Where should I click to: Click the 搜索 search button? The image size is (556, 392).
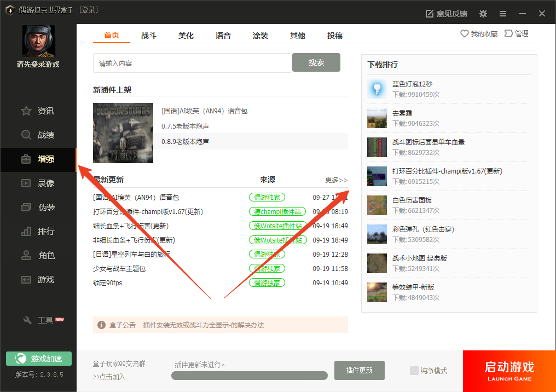point(316,62)
